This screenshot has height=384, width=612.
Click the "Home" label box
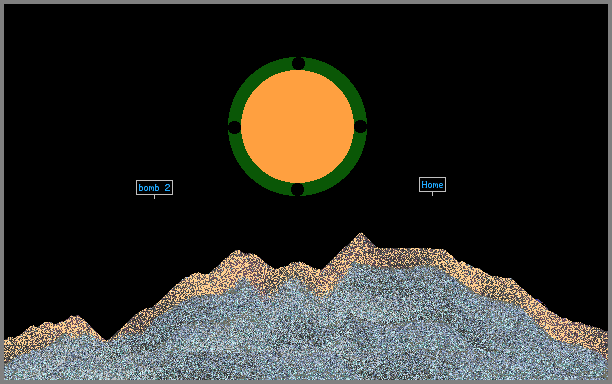[x=432, y=185]
